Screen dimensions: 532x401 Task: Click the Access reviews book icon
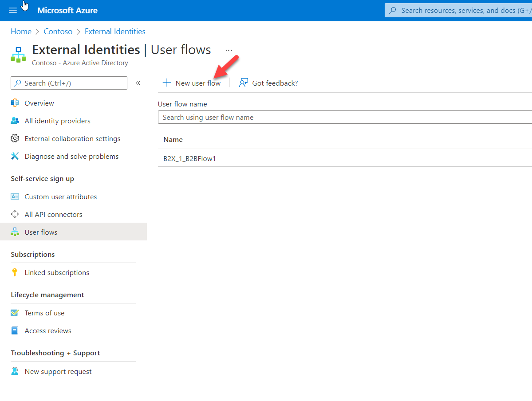(15, 330)
